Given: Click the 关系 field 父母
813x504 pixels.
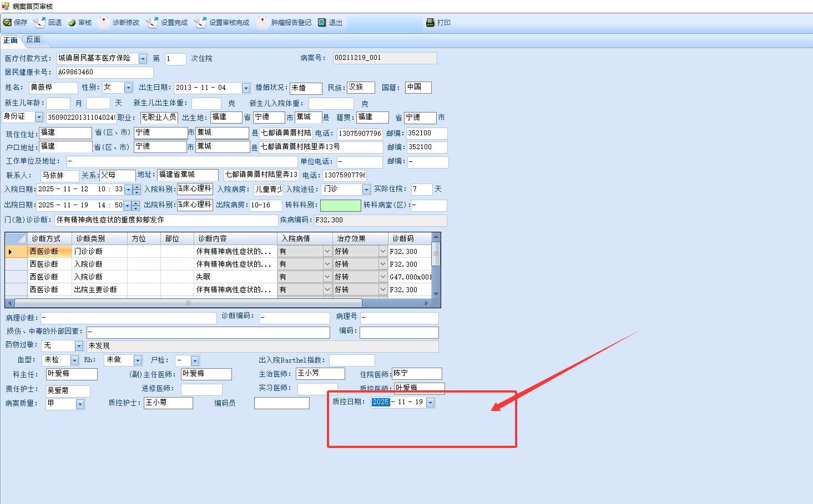Looking at the screenshot, I should [117, 175].
